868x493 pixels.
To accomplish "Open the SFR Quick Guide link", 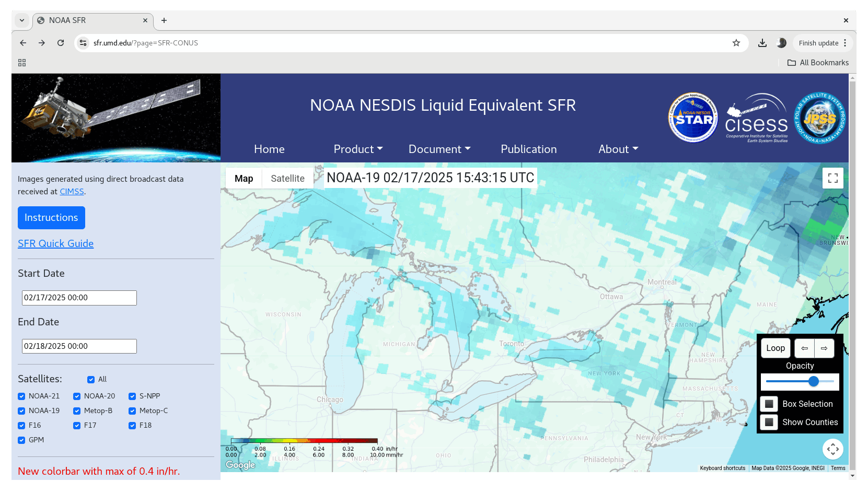I will coord(55,244).
